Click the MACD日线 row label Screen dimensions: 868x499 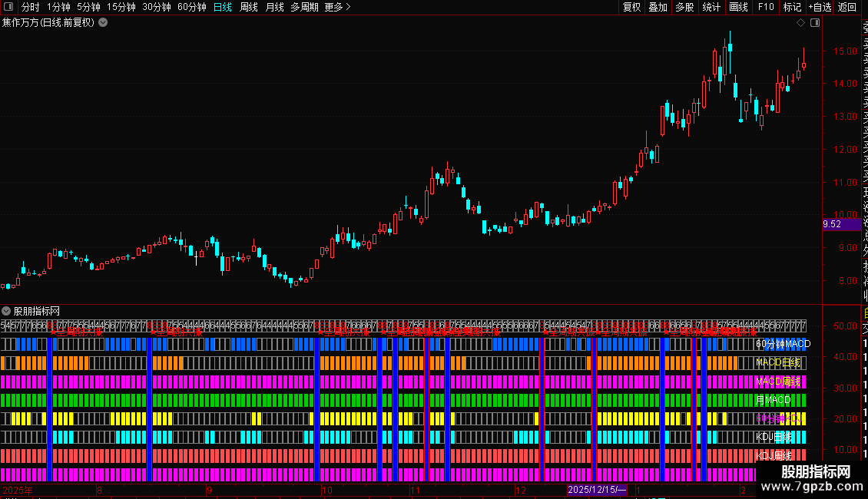(778, 362)
